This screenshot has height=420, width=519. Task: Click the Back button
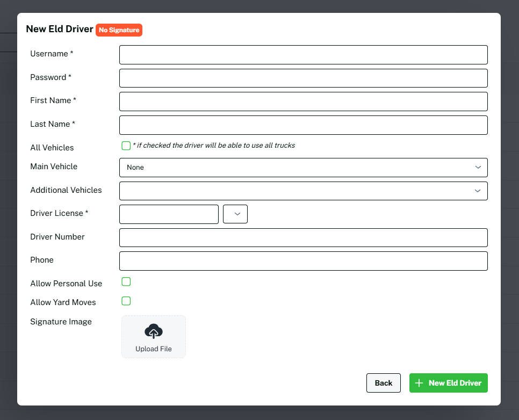384,383
